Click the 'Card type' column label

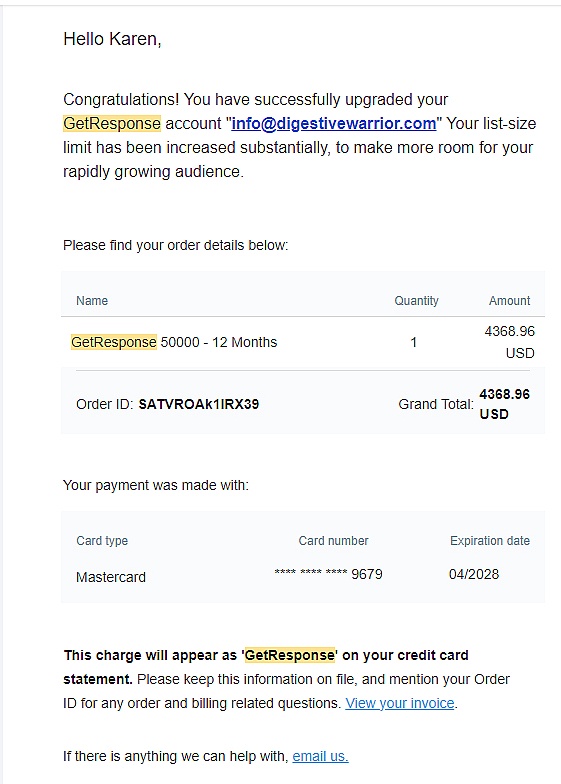[102, 540]
